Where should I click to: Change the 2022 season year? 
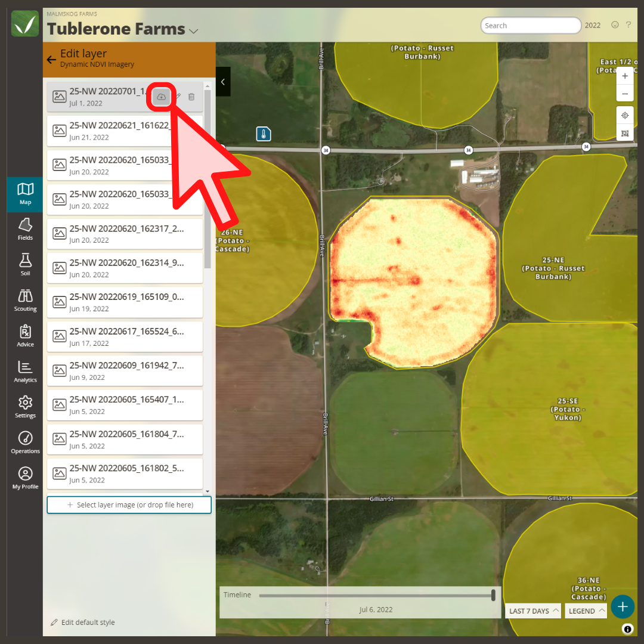(x=592, y=26)
